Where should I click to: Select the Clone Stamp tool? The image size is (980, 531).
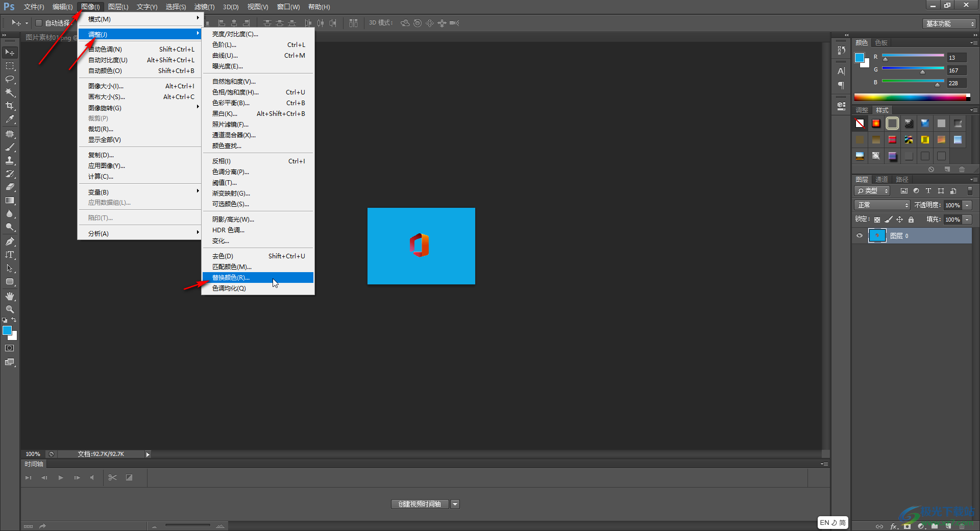(10, 160)
